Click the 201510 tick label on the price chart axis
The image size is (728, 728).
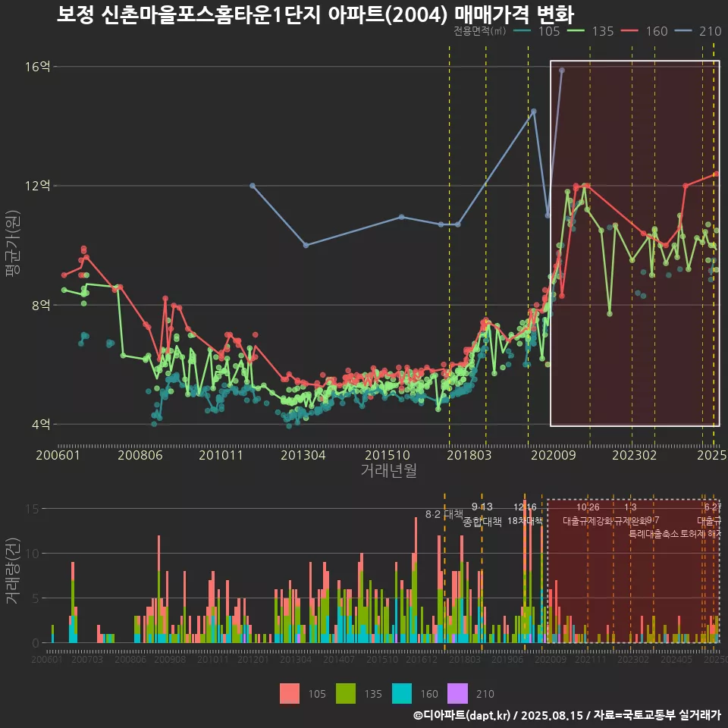tap(388, 455)
